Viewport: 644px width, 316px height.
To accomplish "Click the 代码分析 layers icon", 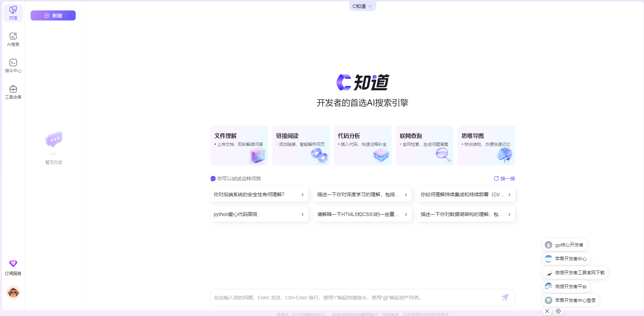I will tap(381, 155).
